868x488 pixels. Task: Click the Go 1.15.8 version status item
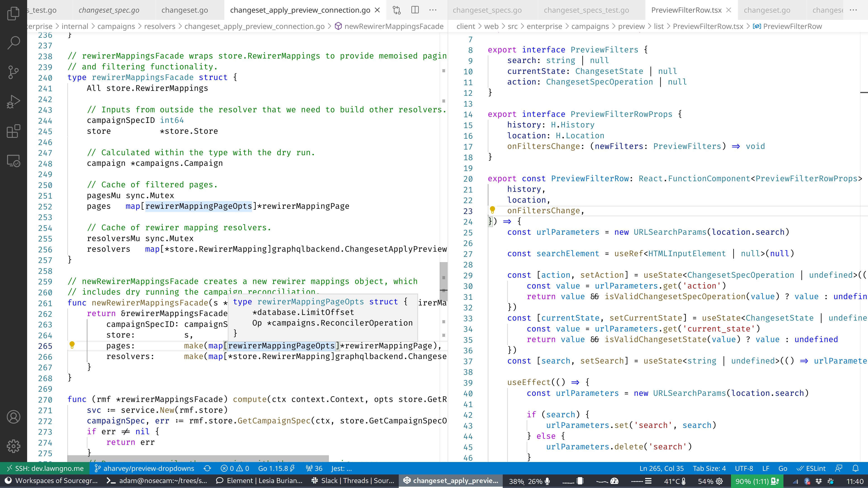(x=276, y=469)
